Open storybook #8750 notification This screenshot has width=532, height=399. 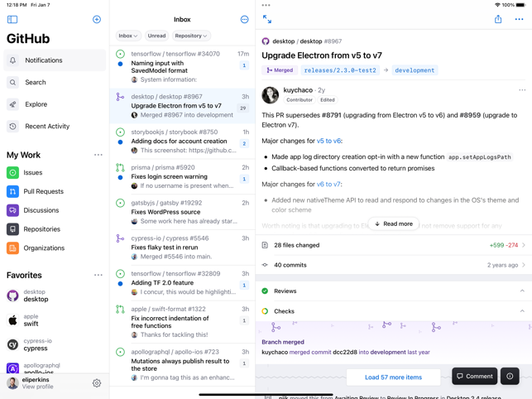(x=182, y=142)
